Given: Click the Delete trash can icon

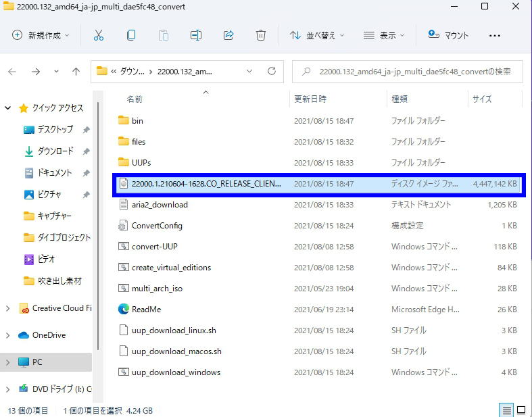Looking at the screenshot, I should click(x=260, y=35).
